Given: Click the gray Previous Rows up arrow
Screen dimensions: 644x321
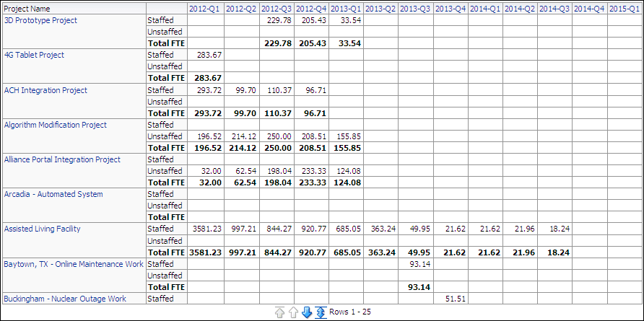Looking at the screenshot, I should (x=293, y=313).
